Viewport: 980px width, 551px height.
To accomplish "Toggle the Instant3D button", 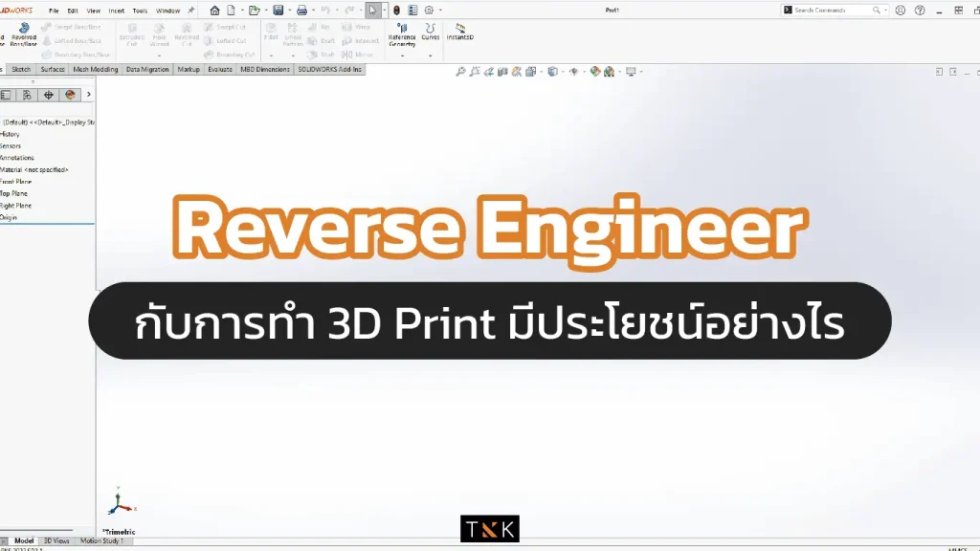I will (461, 33).
